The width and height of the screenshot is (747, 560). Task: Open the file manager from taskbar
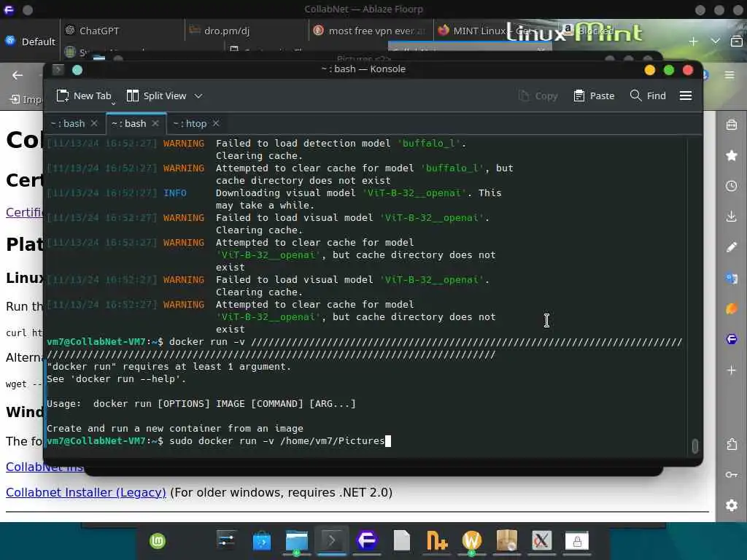point(297,541)
